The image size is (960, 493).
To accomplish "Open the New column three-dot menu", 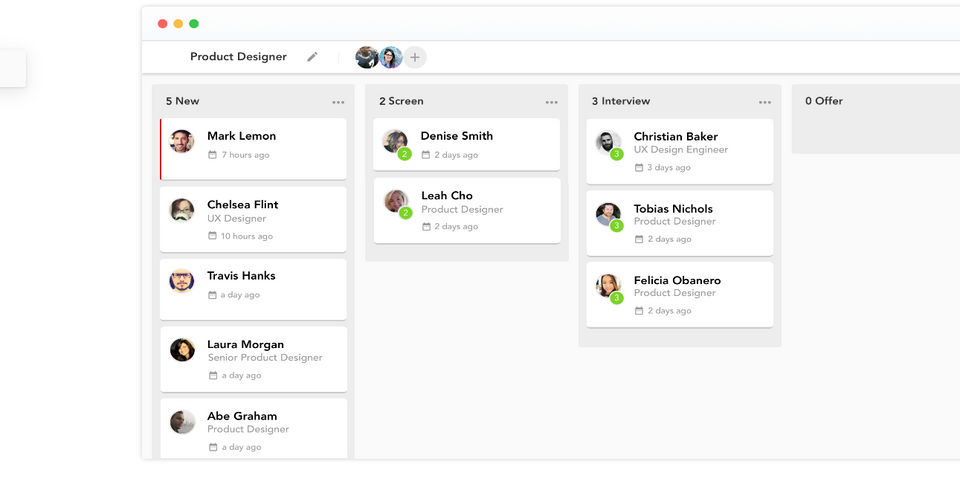I will coord(338,102).
